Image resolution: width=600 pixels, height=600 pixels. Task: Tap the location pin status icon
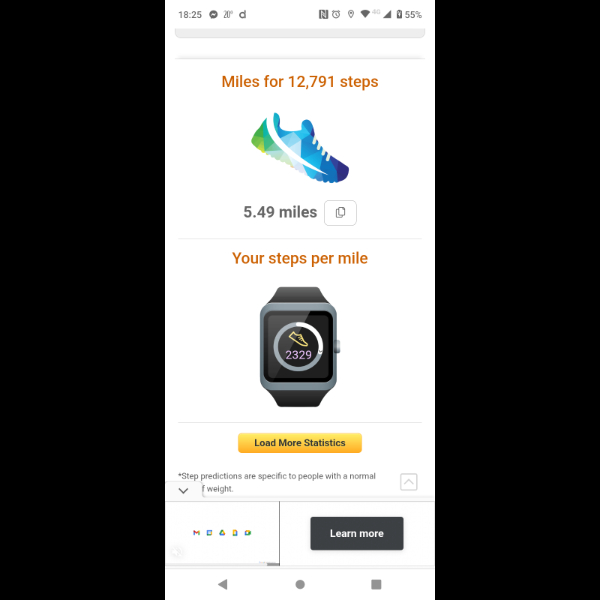[x=351, y=15]
